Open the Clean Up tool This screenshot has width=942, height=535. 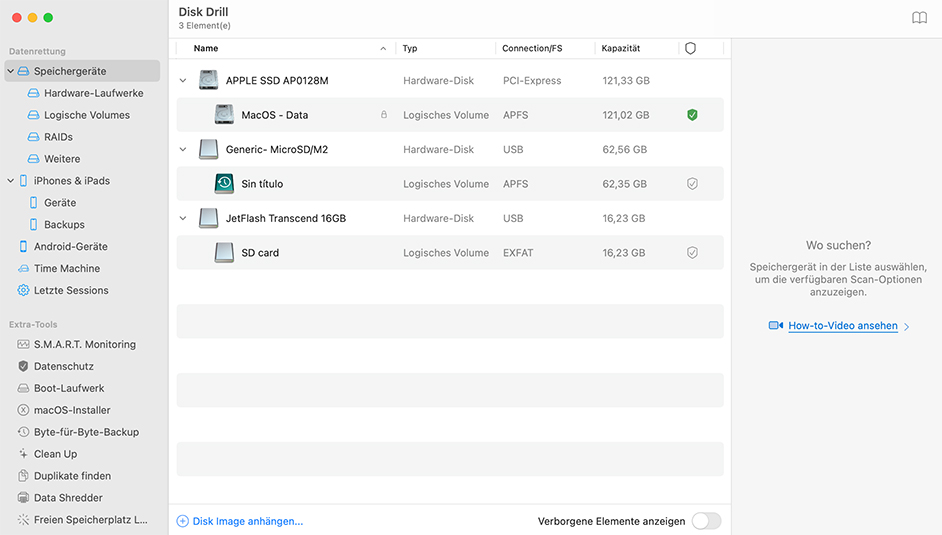click(x=55, y=454)
